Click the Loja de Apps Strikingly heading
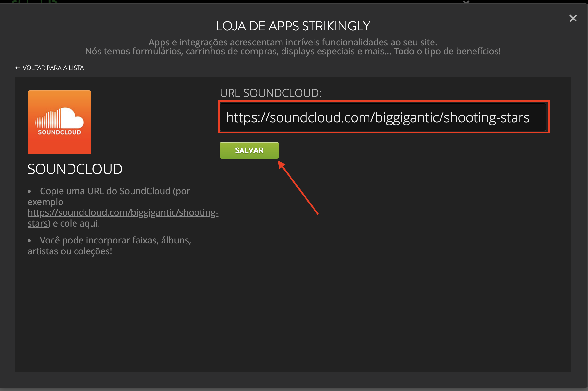Image resolution: width=588 pixels, height=391 pixels. [x=293, y=26]
